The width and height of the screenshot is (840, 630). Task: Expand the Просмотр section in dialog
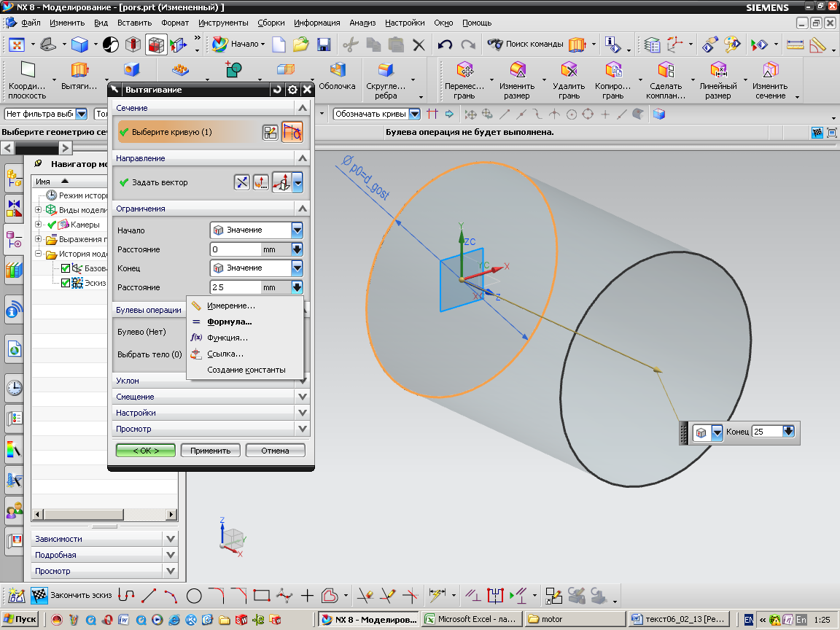click(303, 429)
